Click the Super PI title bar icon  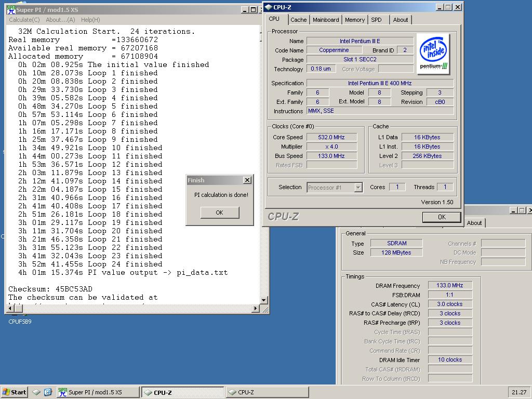[11, 9]
